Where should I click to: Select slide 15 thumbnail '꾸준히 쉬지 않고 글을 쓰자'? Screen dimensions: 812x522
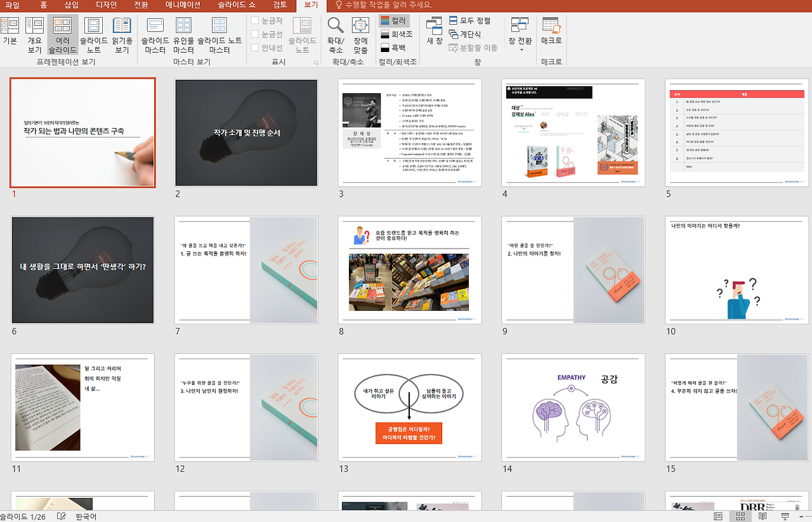pyautogui.click(x=737, y=407)
